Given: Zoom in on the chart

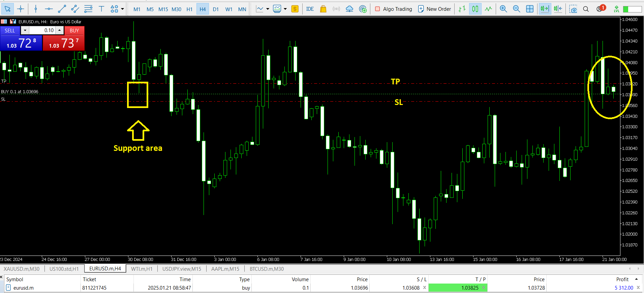Looking at the screenshot, I should (503, 9).
